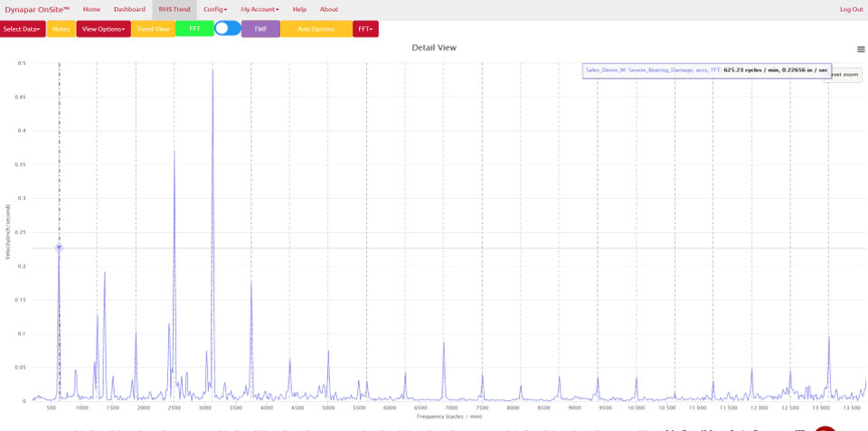Viewport: 868px width, 431px height.
Task: Toggle the FFT/TWF switch
Action: click(x=228, y=29)
